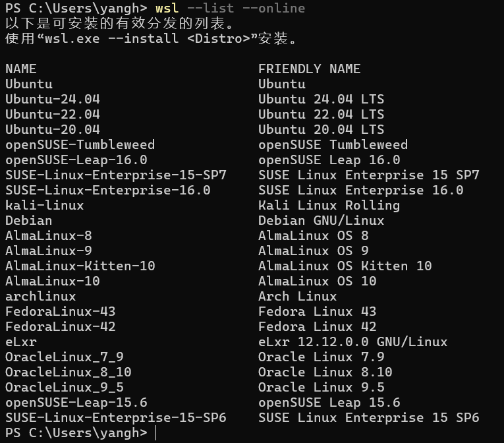Click OracleLinux_8_10 in the NAME column
This screenshot has height=443, width=504.
[69, 372]
